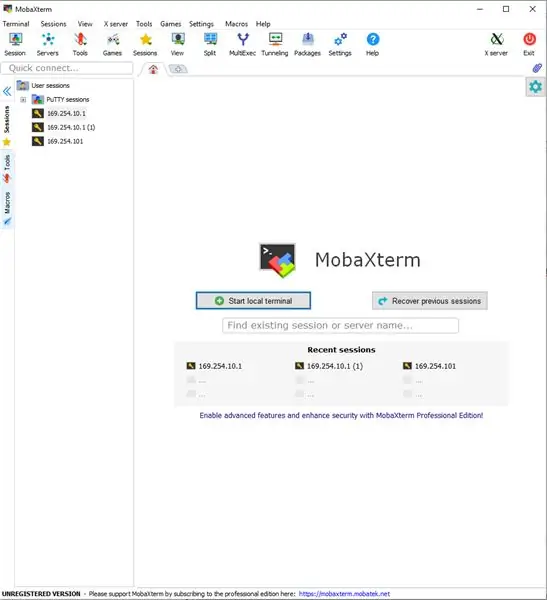Click the Servers toolbar icon
The height and width of the screenshot is (600, 547).
click(x=47, y=45)
